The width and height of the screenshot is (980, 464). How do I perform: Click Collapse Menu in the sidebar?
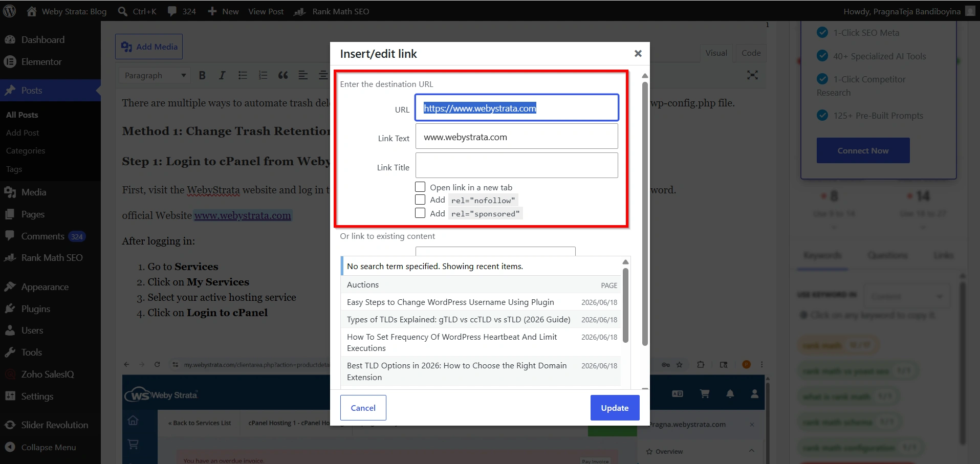click(x=49, y=447)
